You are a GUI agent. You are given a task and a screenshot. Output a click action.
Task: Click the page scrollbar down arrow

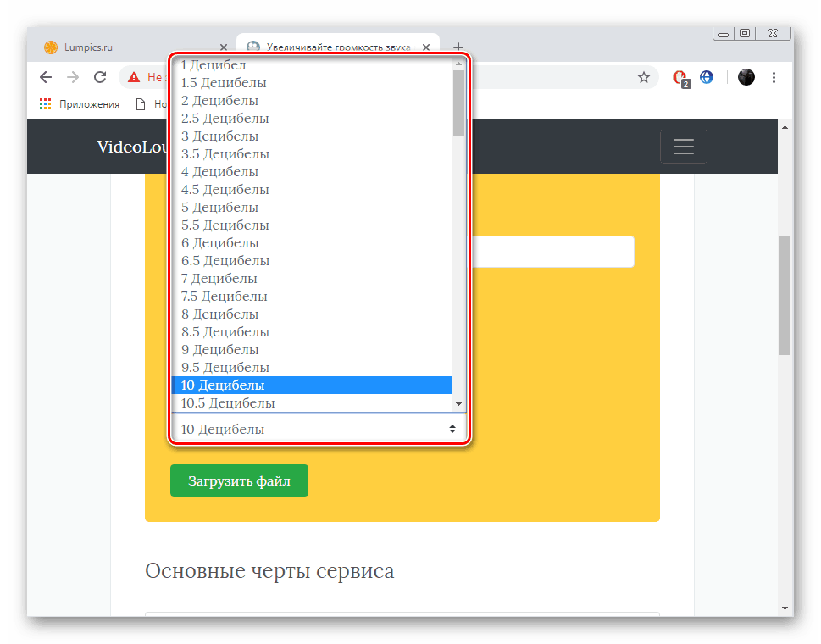coord(785,608)
